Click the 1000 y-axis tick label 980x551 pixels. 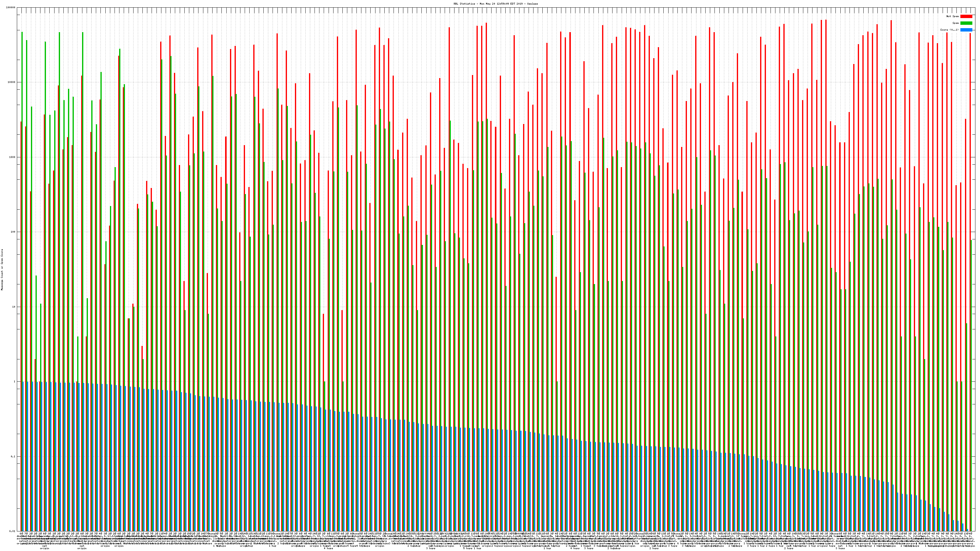coord(13,157)
